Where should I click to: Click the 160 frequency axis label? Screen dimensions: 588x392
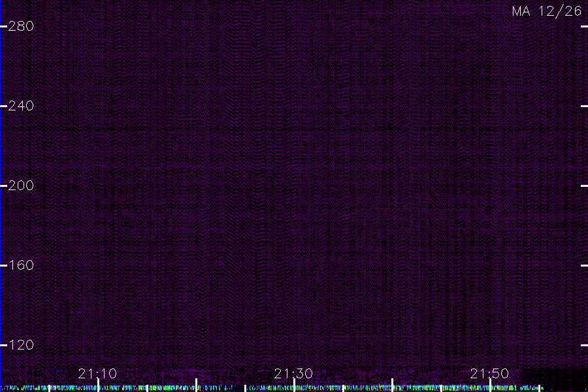point(21,265)
